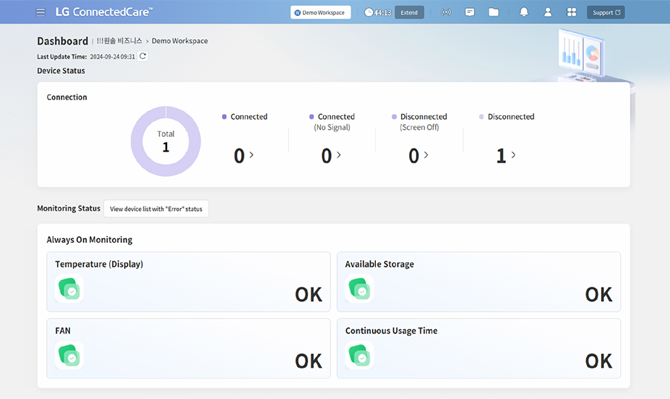This screenshot has height=399, width=670.
Task: Click the Demo Workspace breadcrumb
Action: click(x=179, y=41)
